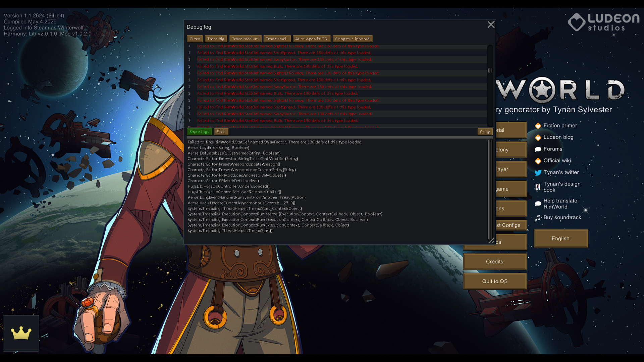Select Trace medium option
This screenshot has width=644, height=362.
click(x=245, y=39)
